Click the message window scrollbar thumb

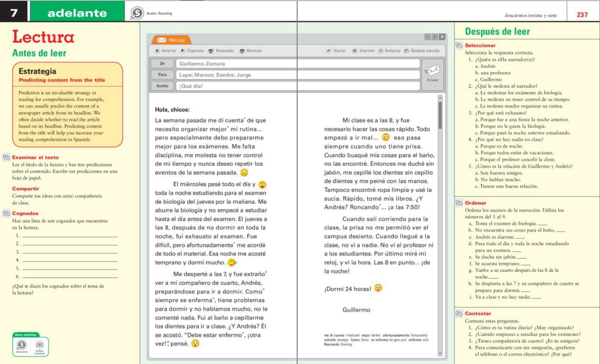click(441, 115)
